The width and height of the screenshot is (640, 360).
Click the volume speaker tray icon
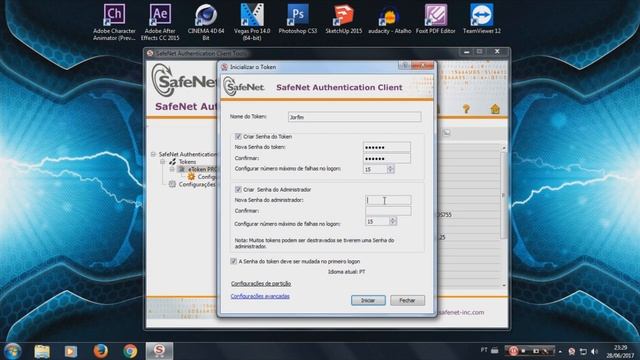coord(595,351)
